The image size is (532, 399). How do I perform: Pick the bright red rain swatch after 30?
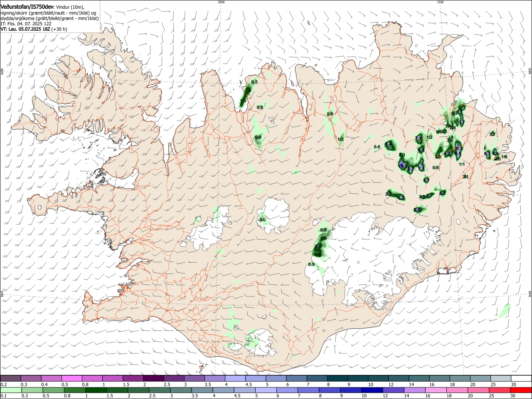tap(521, 390)
